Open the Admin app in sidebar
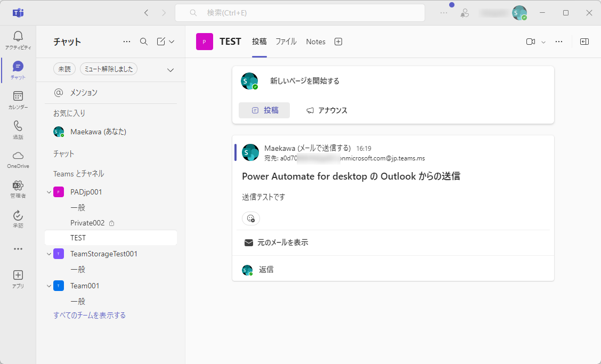The height and width of the screenshot is (364, 601). pyautogui.click(x=18, y=189)
